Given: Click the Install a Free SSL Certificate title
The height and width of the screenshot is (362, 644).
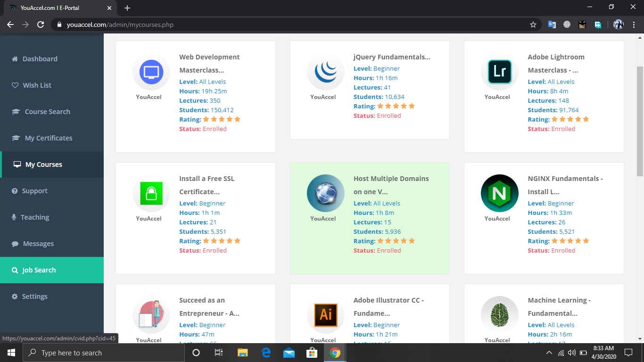Looking at the screenshot, I should pyautogui.click(x=206, y=185).
